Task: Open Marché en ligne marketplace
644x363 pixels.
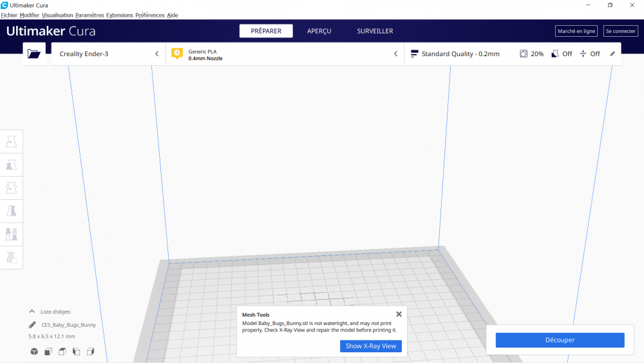Action: tap(576, 31)
